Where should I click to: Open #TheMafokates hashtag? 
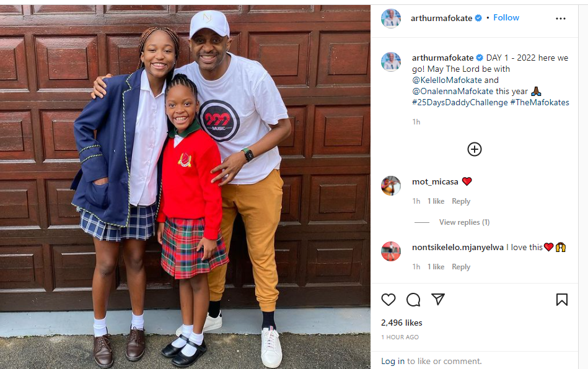(540, 102)
